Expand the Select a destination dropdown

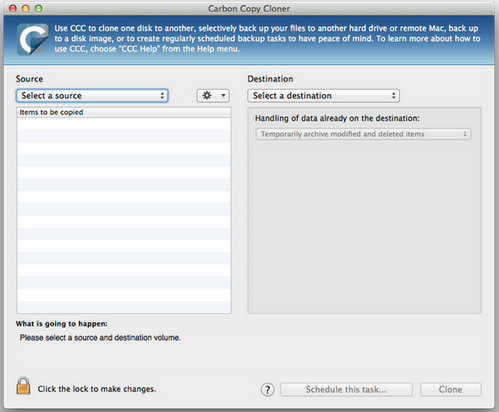point(323,96)
